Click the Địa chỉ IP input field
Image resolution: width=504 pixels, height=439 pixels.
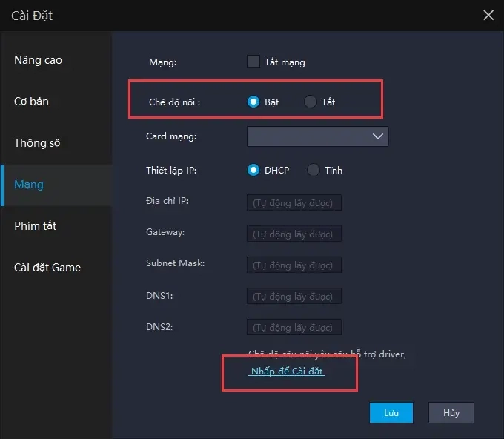coord(294,202)
